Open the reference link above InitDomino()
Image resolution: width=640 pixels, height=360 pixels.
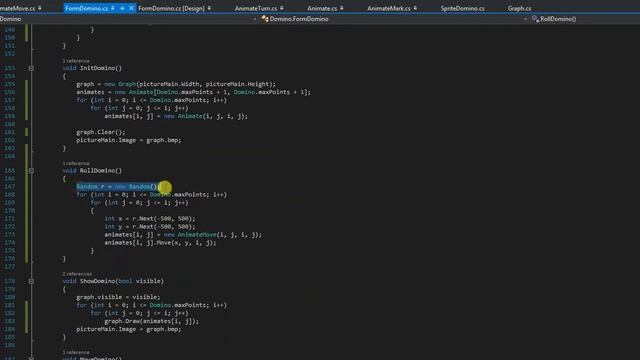76,61
